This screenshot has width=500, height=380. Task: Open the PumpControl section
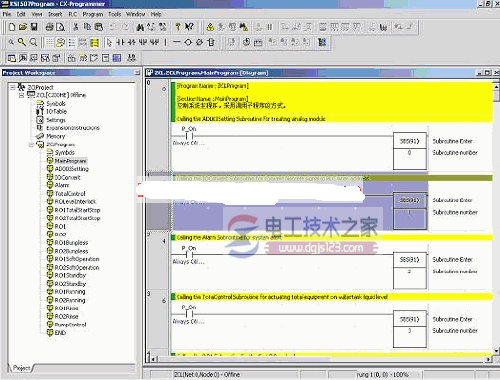tap(70, 325)
